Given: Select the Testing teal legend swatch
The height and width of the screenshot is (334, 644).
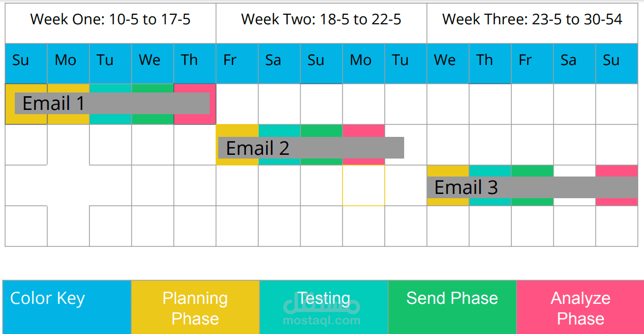Looking at the screenshot, I should pos(324,308).
